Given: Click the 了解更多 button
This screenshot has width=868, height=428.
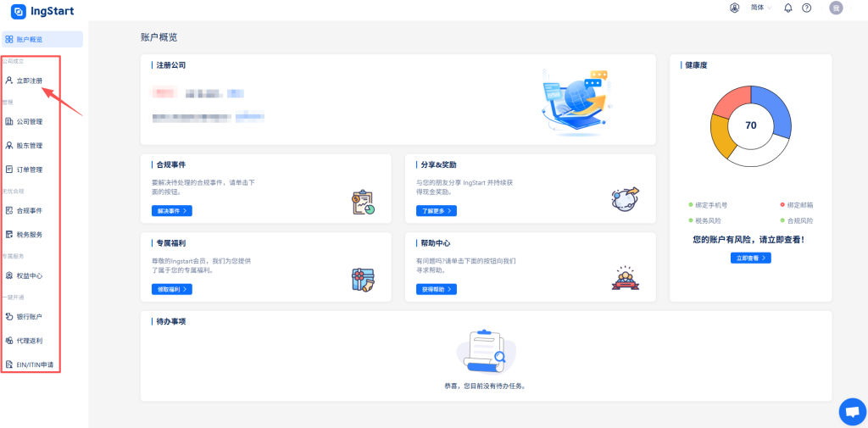Looking at the screenshot, I should click(x=437, y=211).
